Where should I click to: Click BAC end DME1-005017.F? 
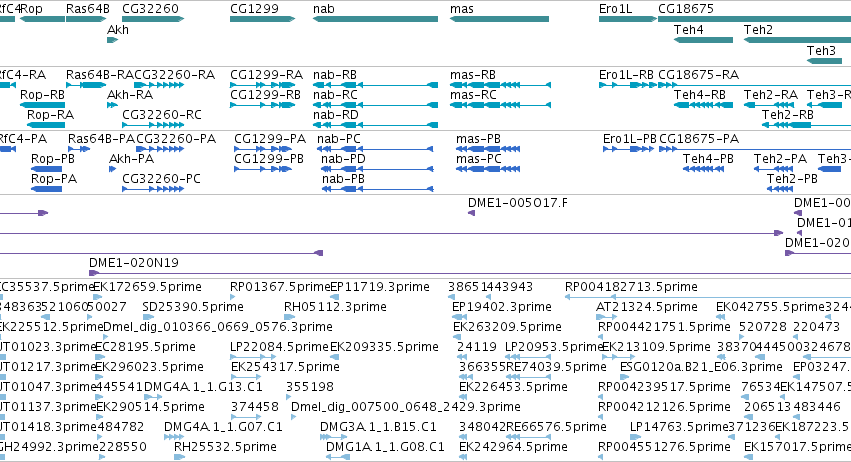click(472, 213)
